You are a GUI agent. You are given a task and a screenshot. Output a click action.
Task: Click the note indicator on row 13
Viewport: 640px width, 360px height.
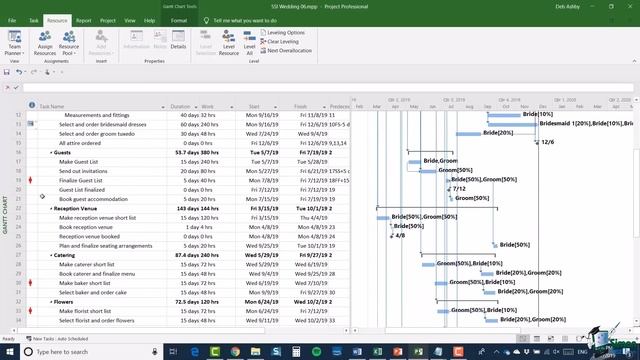(31, 123)
